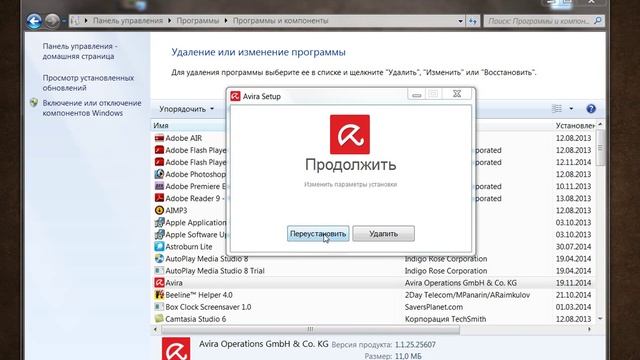Open Панель управления - домашняя страница link
The image size is (640, 360).
coord(80,51)
